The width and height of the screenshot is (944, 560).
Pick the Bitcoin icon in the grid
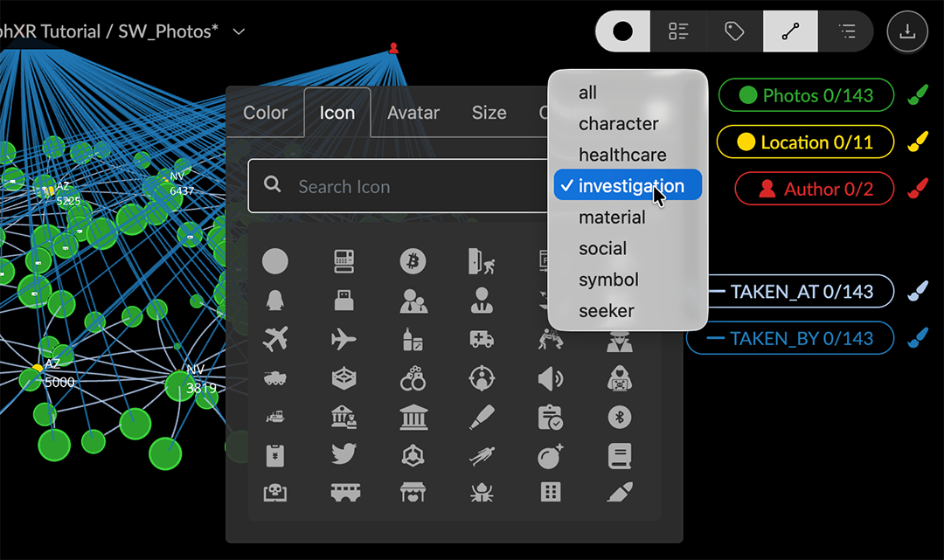click(413, 260)
